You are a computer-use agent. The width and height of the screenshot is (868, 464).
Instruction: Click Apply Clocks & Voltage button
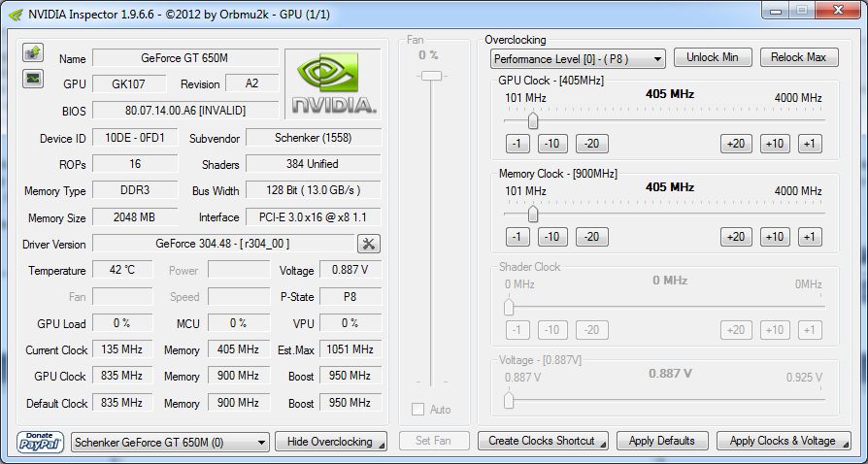(784, 441)
